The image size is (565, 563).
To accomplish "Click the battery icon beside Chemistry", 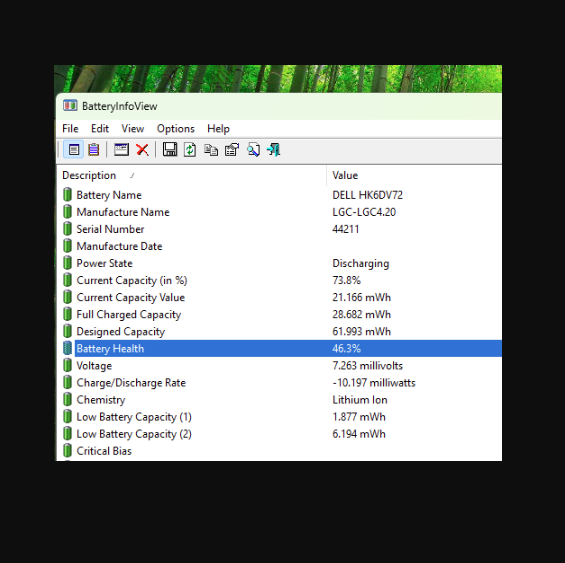I will [x=67, y=399].
